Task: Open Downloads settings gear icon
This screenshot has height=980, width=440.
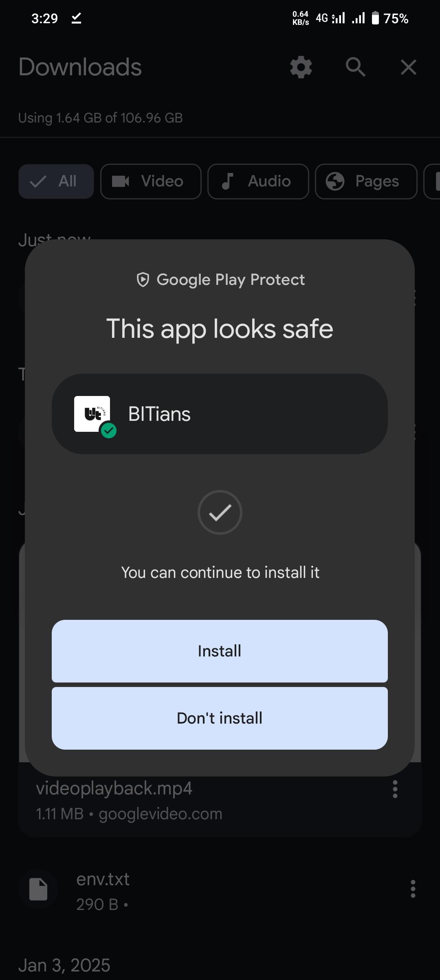Action: [301, 67]
